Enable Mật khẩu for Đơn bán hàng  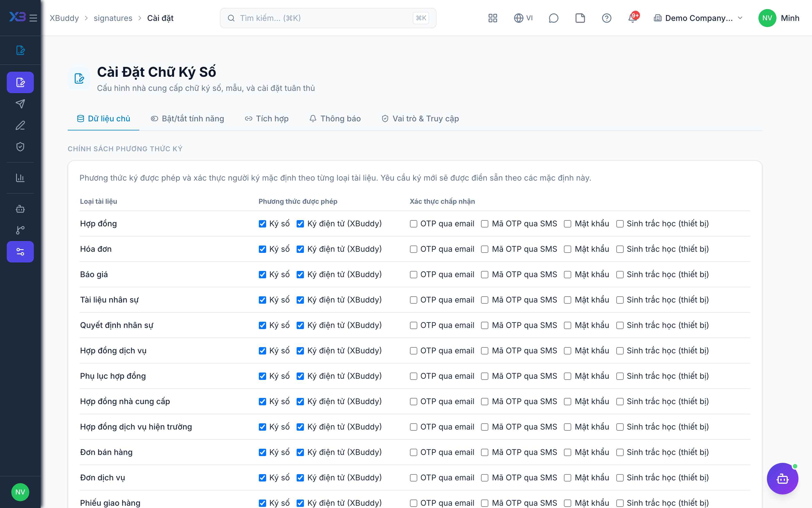(567, 452)
